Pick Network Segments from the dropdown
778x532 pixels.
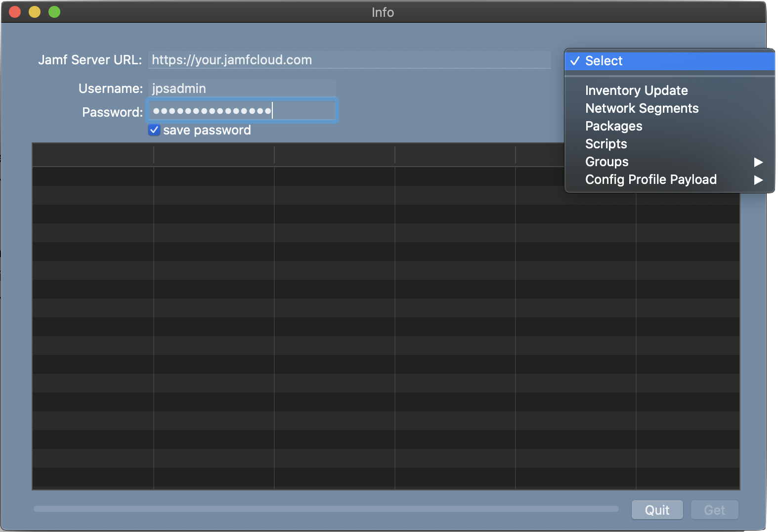(x=670, y=108)
